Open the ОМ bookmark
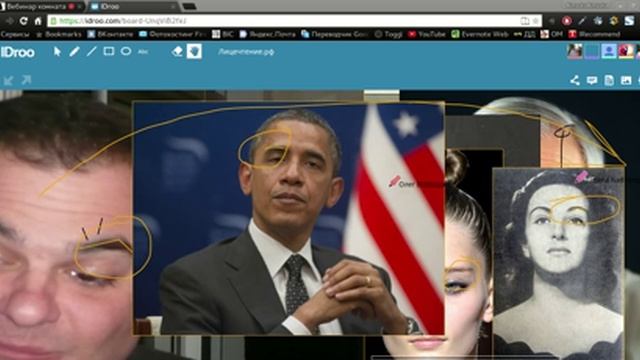The height and width of the screenshot is (360, 640). coord(551,34)
